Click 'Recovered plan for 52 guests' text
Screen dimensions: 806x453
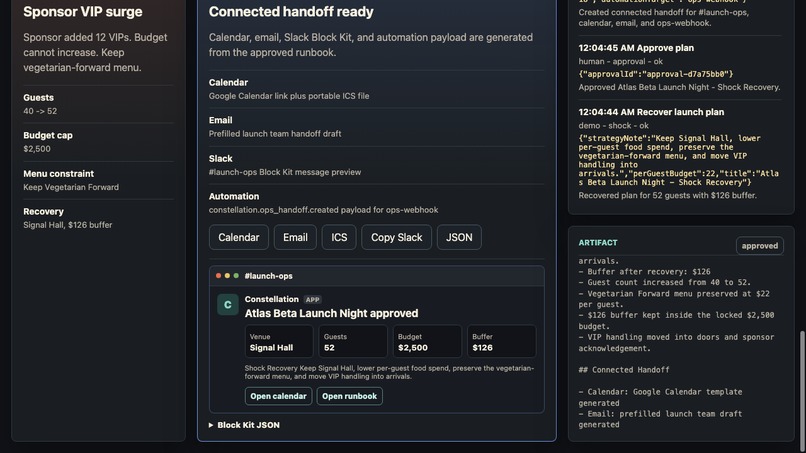[667, 195]
